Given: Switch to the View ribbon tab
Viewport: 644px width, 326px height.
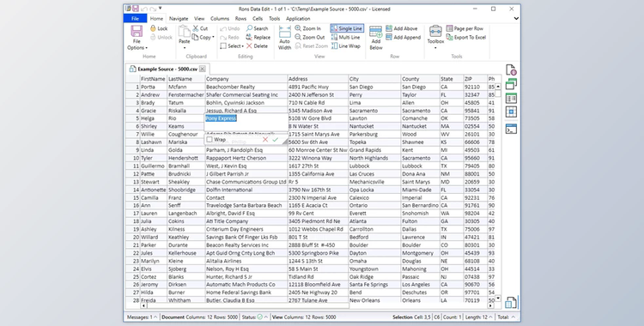Looking at the screenshot, I should (199, 19).
